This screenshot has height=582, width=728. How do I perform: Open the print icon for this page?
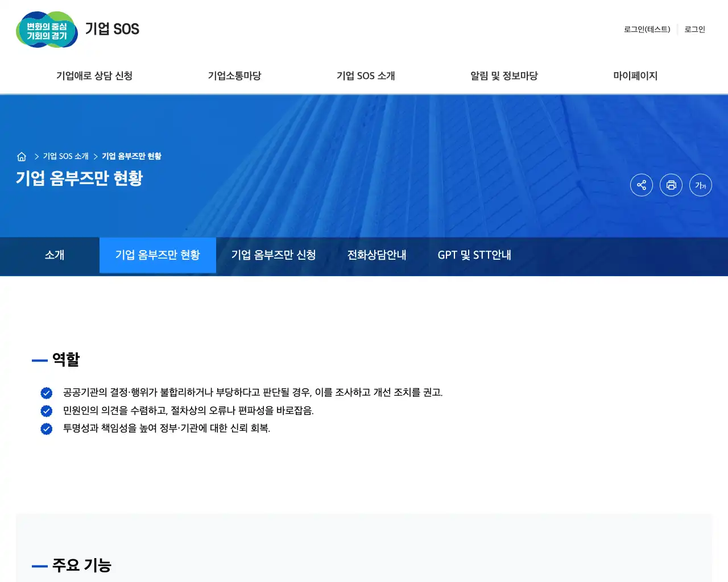pyautogui.click(x=671, y=185)
